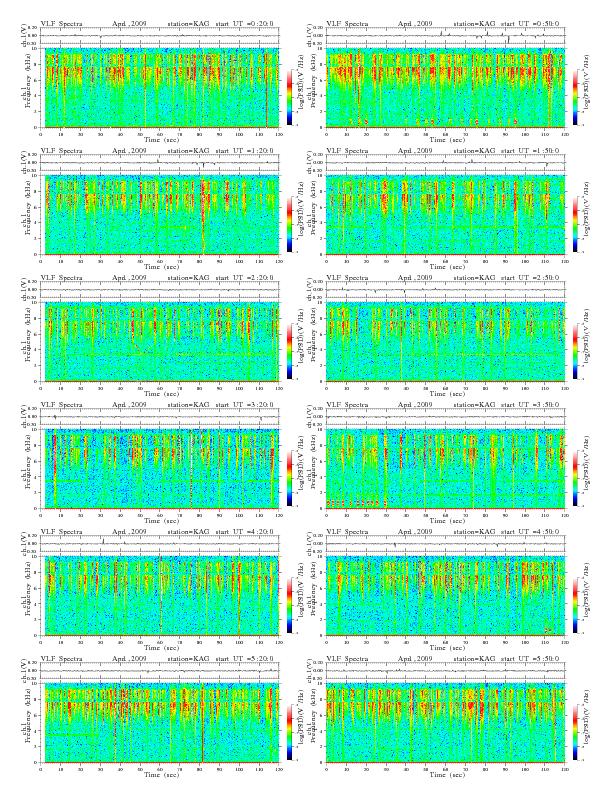The width and height of the screenshot is (612, 792).
Task: Click the spectrogram starting UT 3:50:0
Action: coord(445,469)
